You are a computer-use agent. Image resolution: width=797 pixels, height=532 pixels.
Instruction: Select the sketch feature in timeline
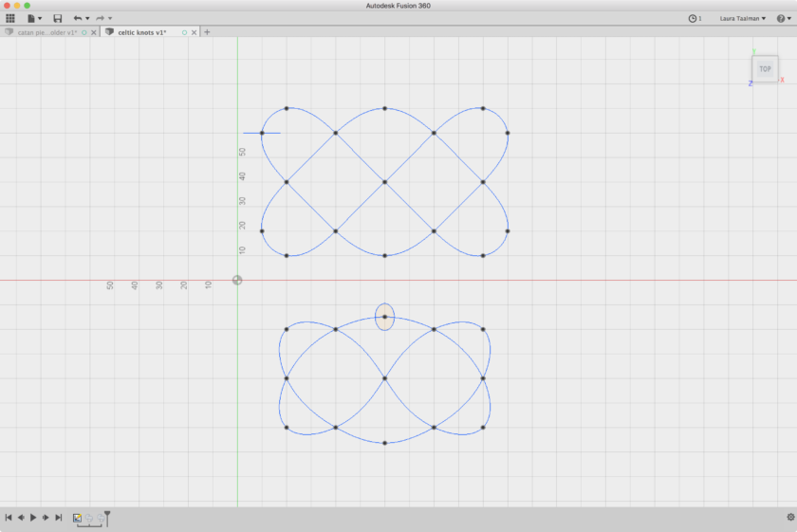(78, 518)
